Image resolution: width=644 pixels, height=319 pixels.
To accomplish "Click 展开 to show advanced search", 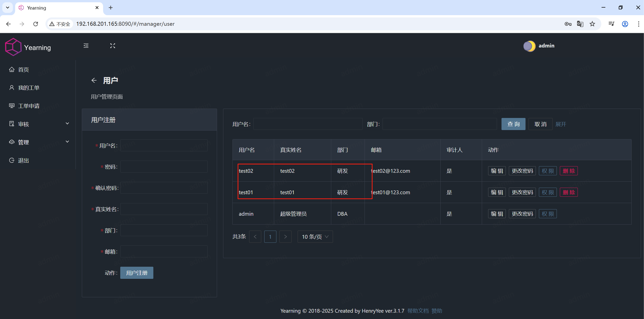I will [561, 124].
